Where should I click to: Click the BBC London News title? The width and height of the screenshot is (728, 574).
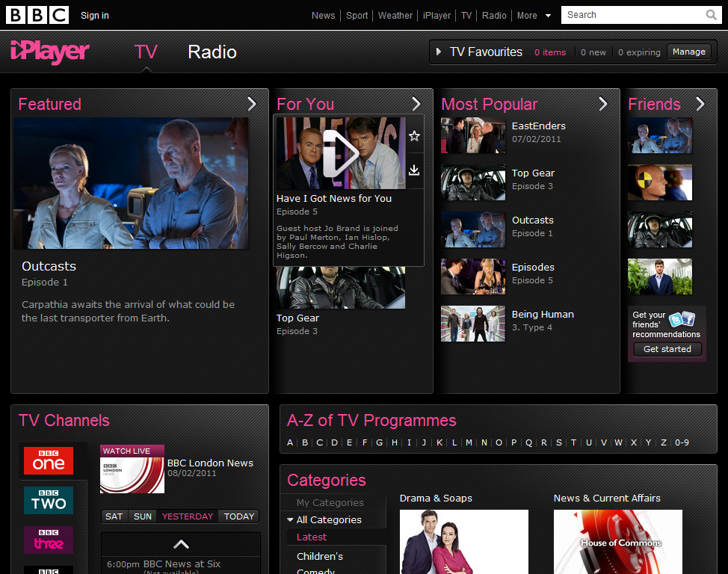pyautogui.click(x=210, y=463)
